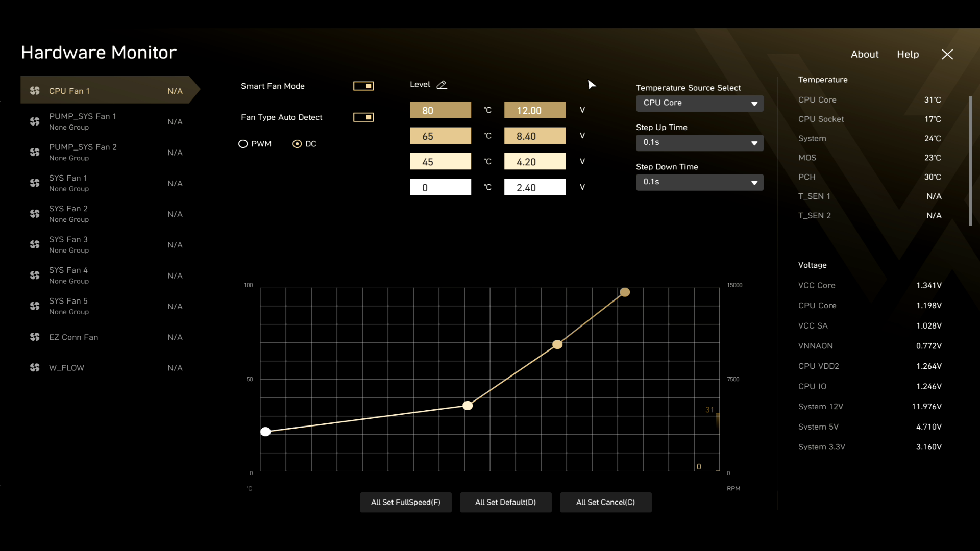980x551 pixels.
Task: Expand the Step Down Time dropdown
Action: tap(699, 182)
